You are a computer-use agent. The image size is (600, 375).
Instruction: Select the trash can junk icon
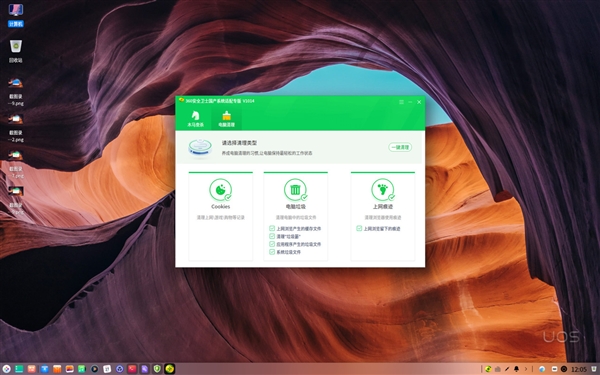(x=295, y=189)
